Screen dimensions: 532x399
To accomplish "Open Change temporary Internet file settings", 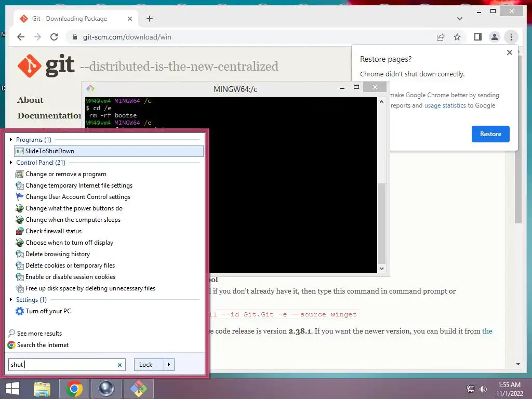I will click(79, 185).
